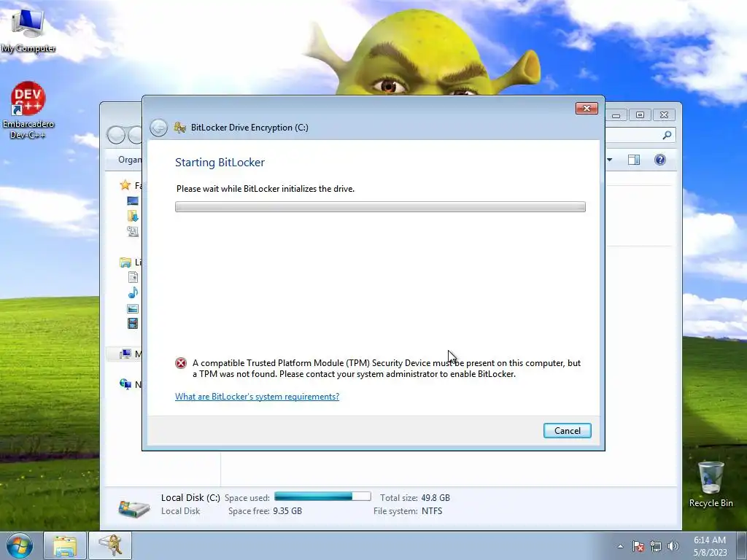Image resolution: width=747 pixels, height=560 pixels.
Task: Click the Local Disk (C:) drive icon in details pane
Action: (x=134, y=507)
